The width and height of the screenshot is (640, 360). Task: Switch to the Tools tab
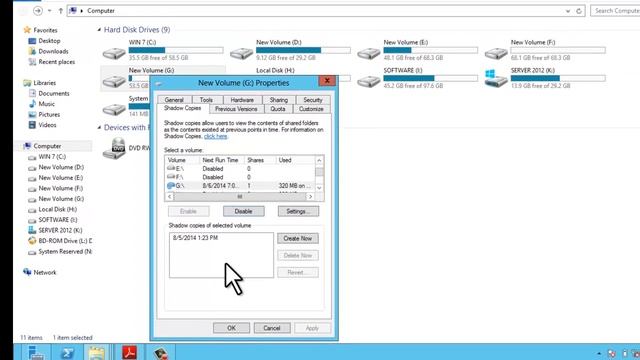206,100
